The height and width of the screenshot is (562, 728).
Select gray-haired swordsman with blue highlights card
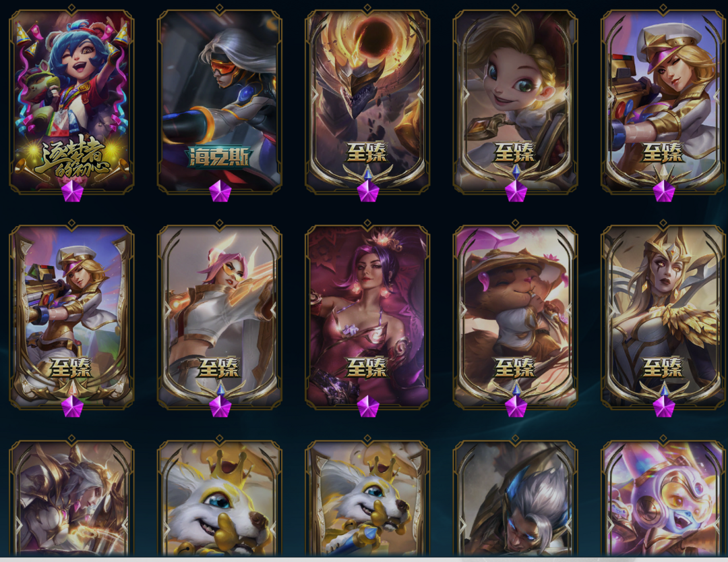pos(516,499)
